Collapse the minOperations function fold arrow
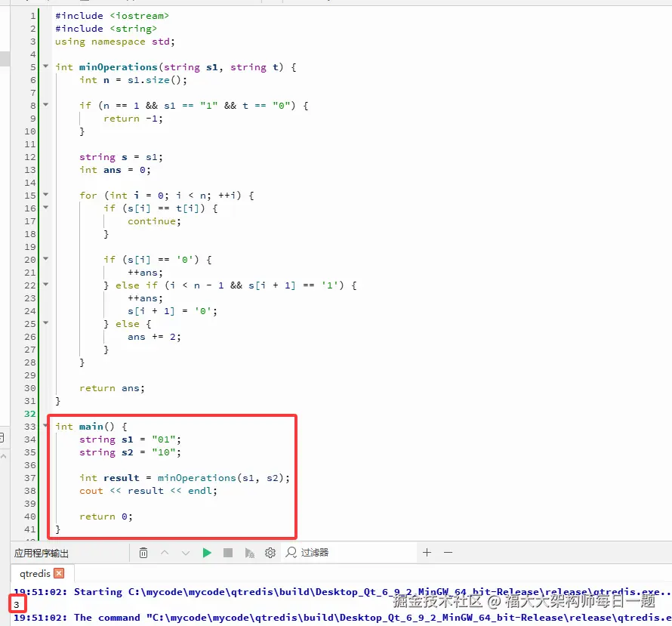 coord(46,66)
